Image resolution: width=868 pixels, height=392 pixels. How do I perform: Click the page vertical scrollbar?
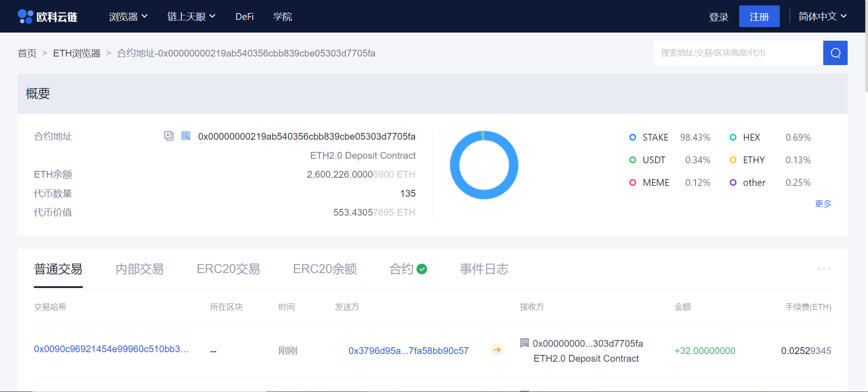point(866,45)
